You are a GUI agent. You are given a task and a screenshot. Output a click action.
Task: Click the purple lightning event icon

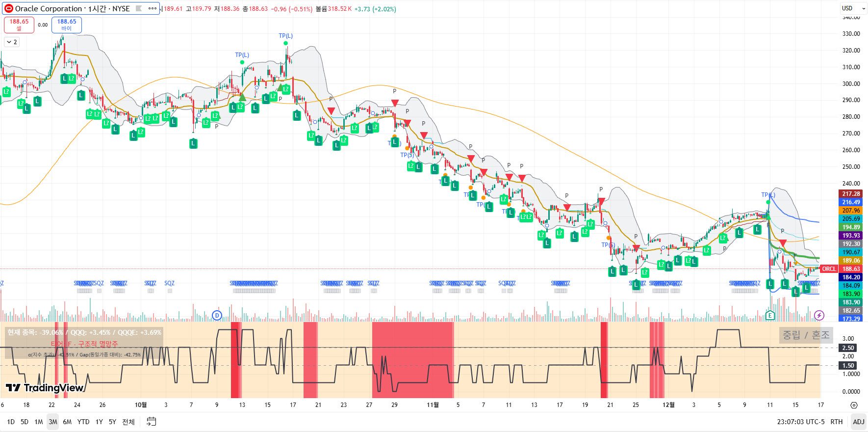tap(819, 316)
